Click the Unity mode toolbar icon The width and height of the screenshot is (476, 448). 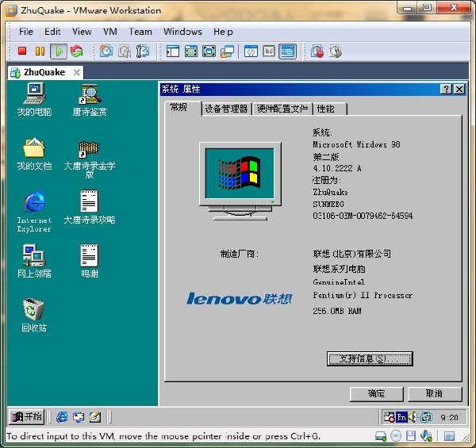tap(228, 52)
